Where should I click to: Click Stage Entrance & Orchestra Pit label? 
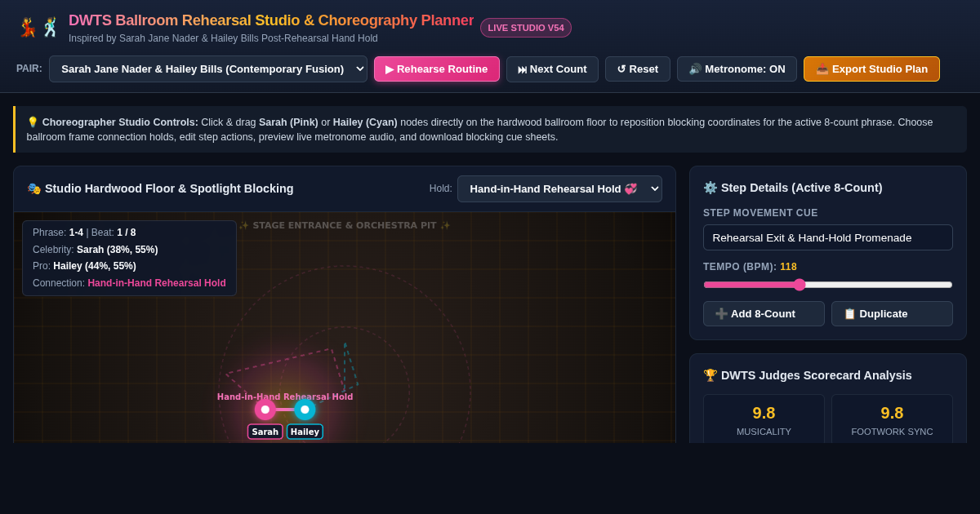click(x=345, y=225)
